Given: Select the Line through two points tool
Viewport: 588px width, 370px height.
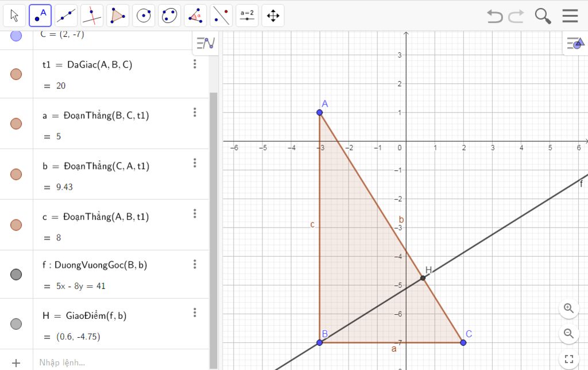Looking at the screenshot, I should 66,16.
